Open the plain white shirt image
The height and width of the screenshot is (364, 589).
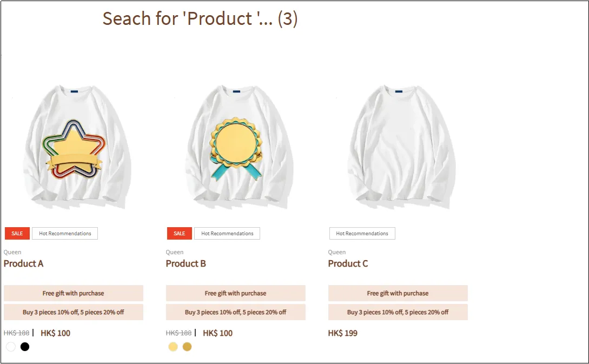pos(398,147)
